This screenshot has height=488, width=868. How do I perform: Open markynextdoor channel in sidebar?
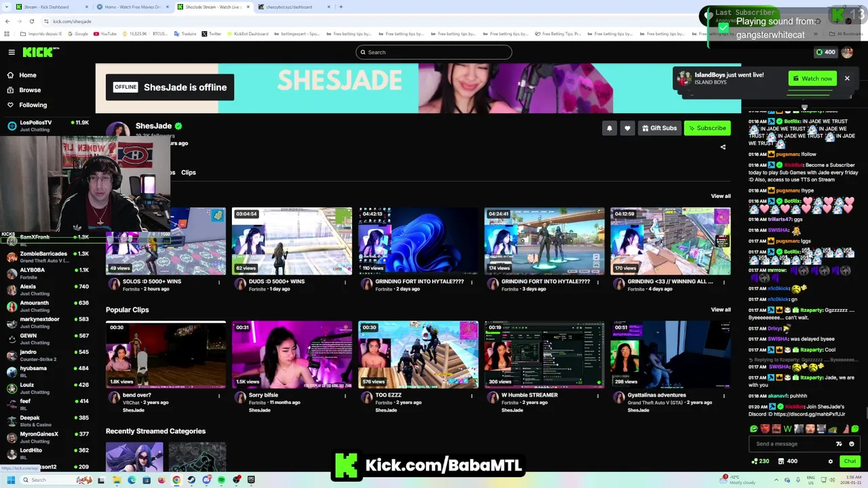pyautogui.click(x=47, y=323)
